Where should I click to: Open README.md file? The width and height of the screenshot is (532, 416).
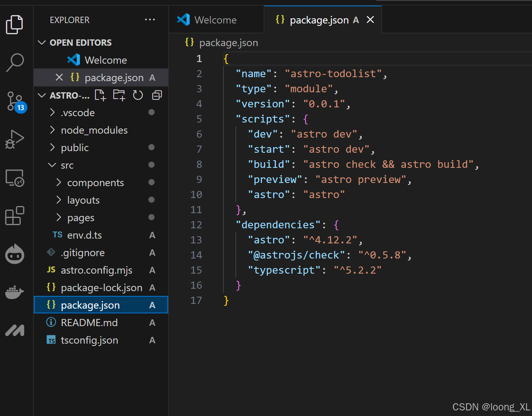[101, 323]
